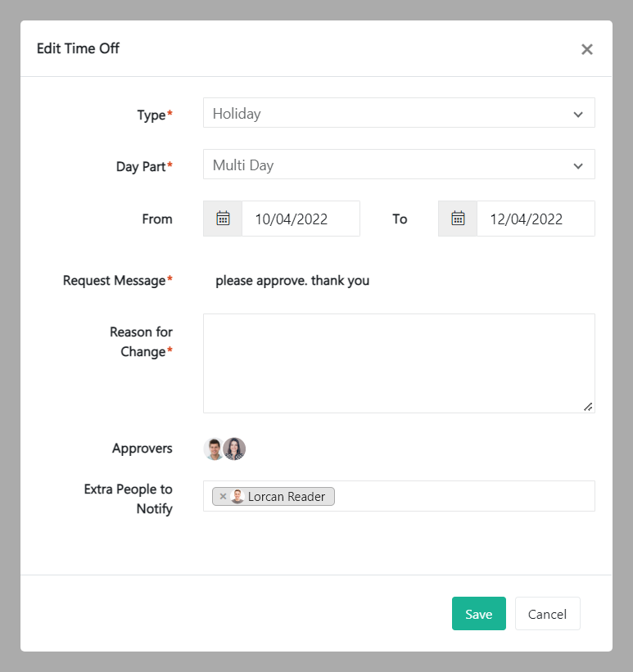
Task: Click the From date field 10/04/2022
Action: click(x=300, y=219)
